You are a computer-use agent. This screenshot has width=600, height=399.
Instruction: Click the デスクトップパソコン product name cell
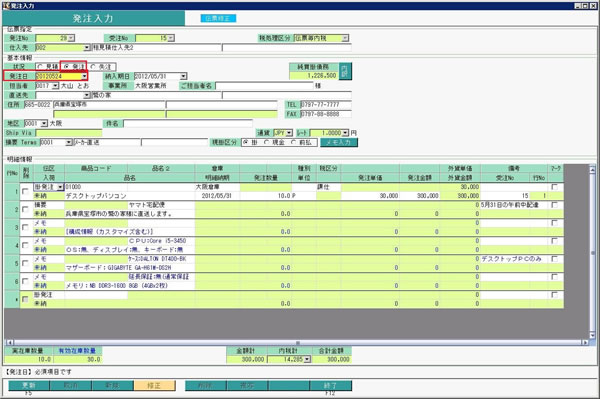click(129, 195)
